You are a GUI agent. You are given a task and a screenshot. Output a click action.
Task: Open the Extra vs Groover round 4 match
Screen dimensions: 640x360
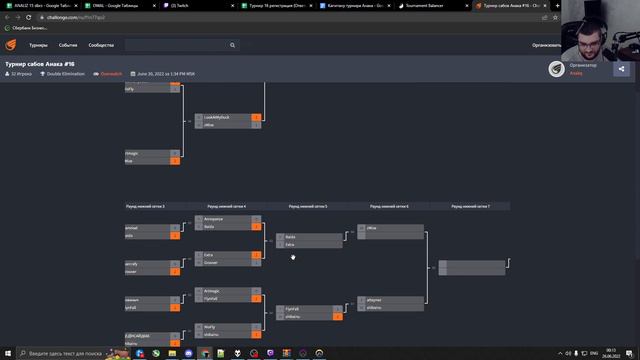tap(228, 259)
